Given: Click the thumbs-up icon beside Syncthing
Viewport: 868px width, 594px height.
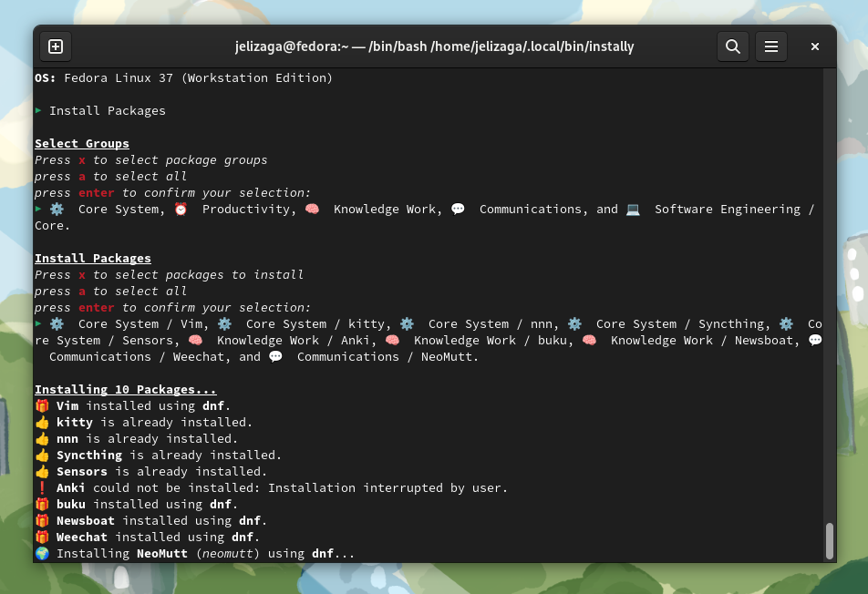Looking at the screenshot, I should coord(42,456).
